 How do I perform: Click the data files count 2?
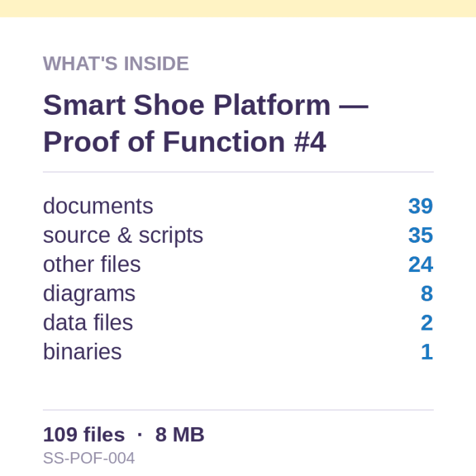(x=427, y=323)
